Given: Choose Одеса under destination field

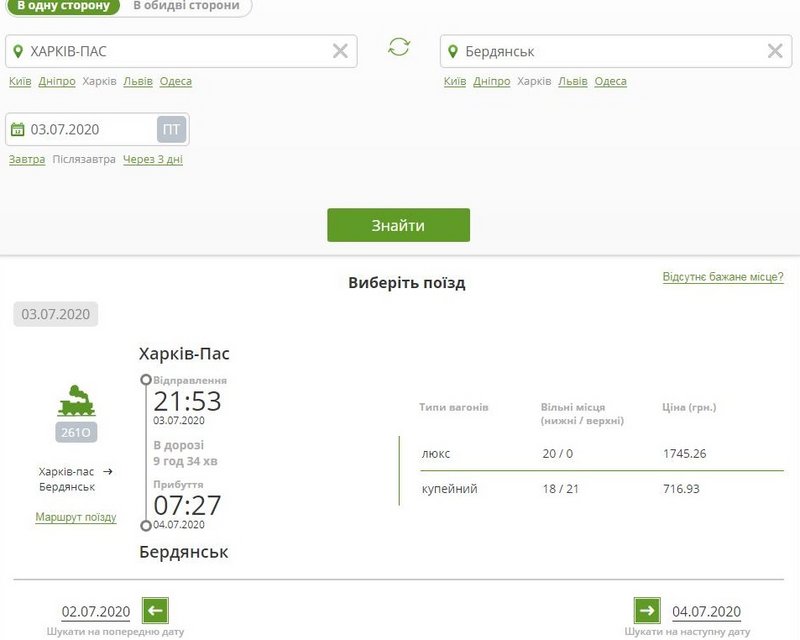Looking at the screenshot, I should coord(610,81).
